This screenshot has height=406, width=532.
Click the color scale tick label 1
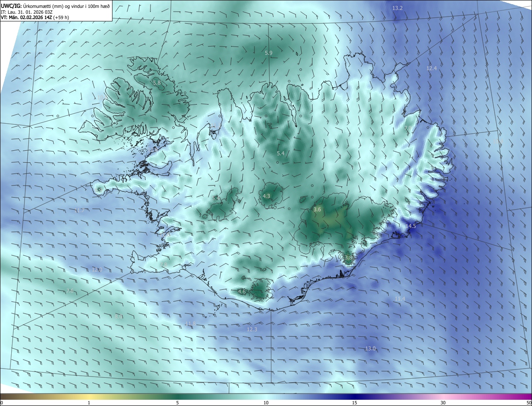pyautogui.click(x=89, y=403)
